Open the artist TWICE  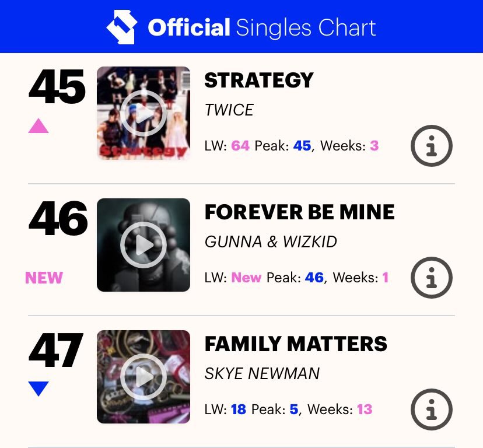tap(229, 110)
